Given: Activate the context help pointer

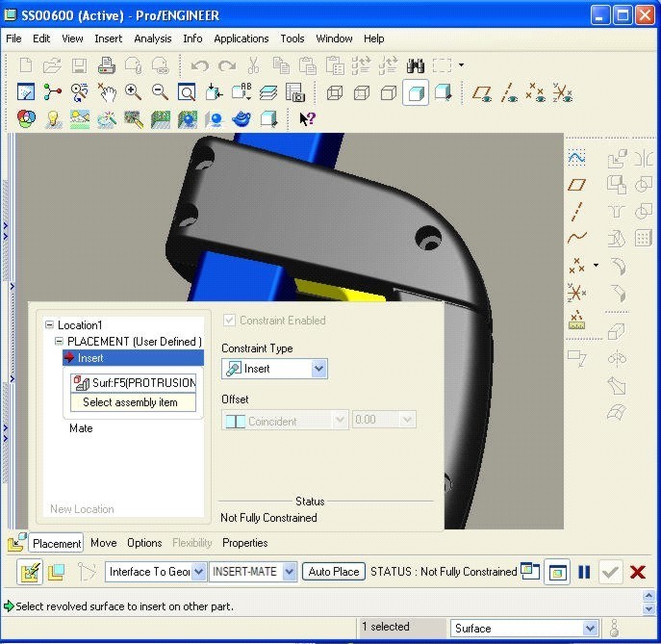Looking at the screenshot, I should 307,119.
